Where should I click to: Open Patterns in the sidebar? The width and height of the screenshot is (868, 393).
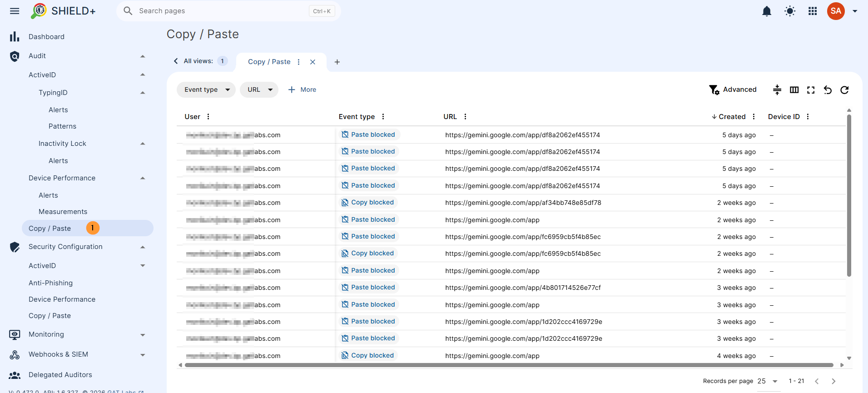(62, 126)
